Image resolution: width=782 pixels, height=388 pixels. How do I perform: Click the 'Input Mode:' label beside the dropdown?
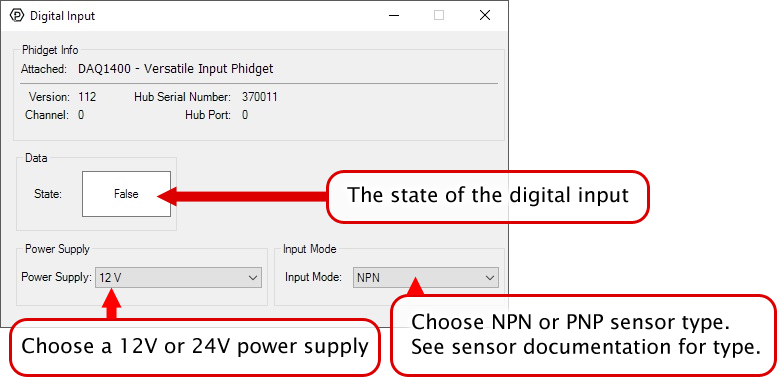point(313,277)
